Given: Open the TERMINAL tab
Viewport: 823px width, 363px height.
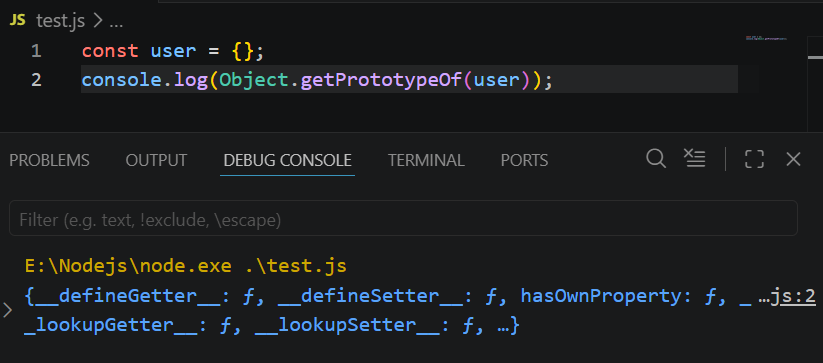Looking at the screenshot, I should (426, 160).
